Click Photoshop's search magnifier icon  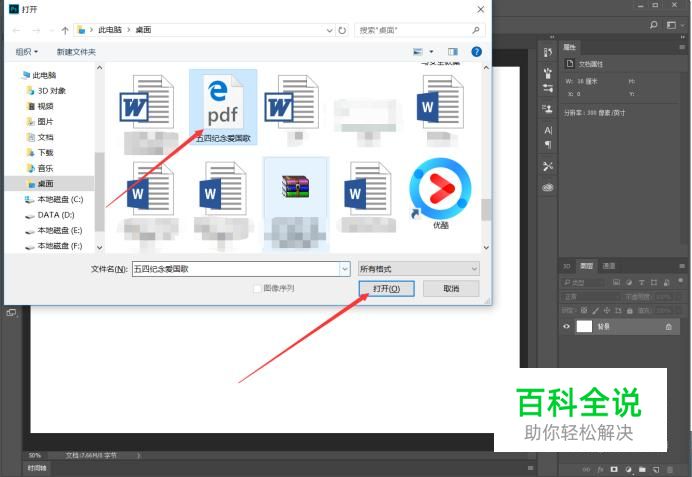654,25
